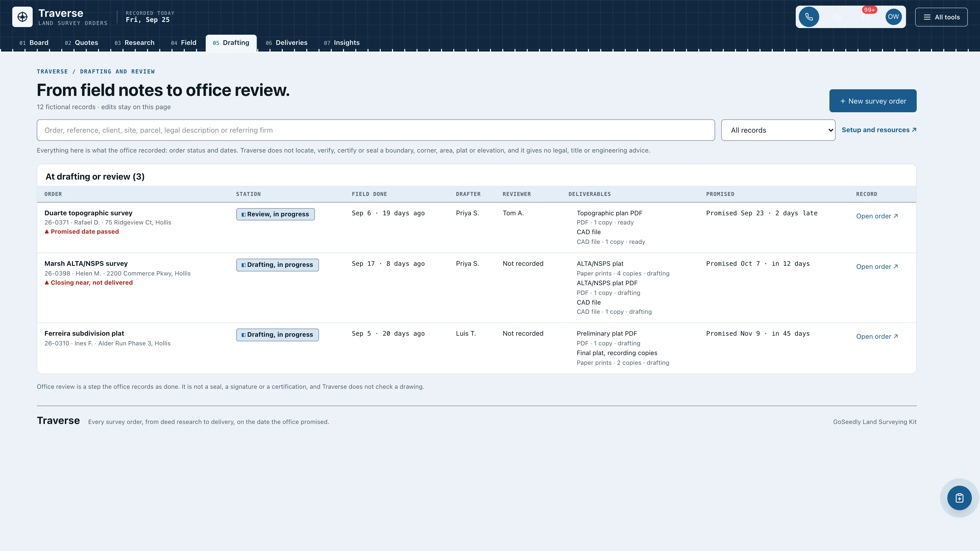The width and height of the screenshot is (980, 551).
Task: Click Marsh row's Drafting, in progress badge
Action: click(277, 265)
